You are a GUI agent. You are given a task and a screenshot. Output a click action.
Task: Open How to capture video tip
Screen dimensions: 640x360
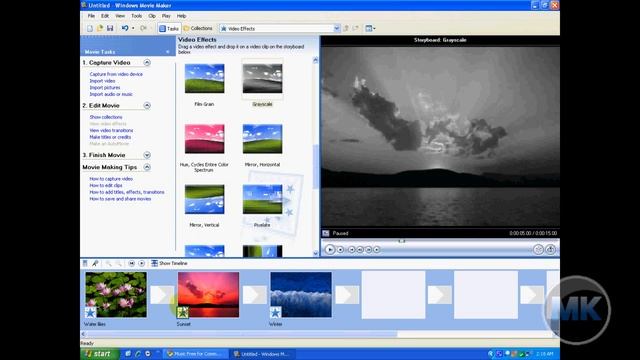(111, 179)
